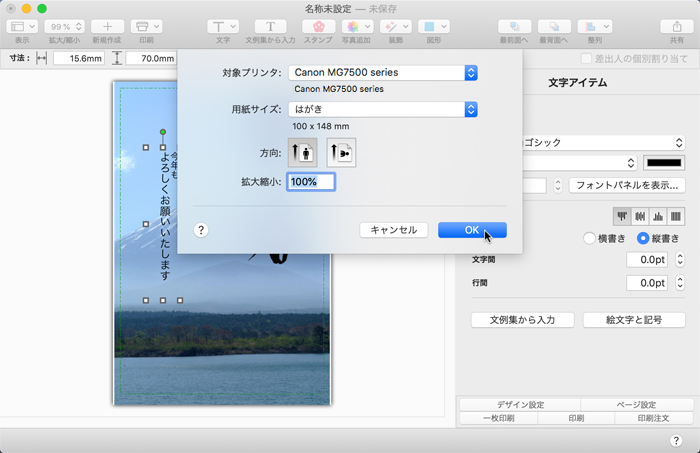Click the help question mark in dialog

tap(200, 230)
